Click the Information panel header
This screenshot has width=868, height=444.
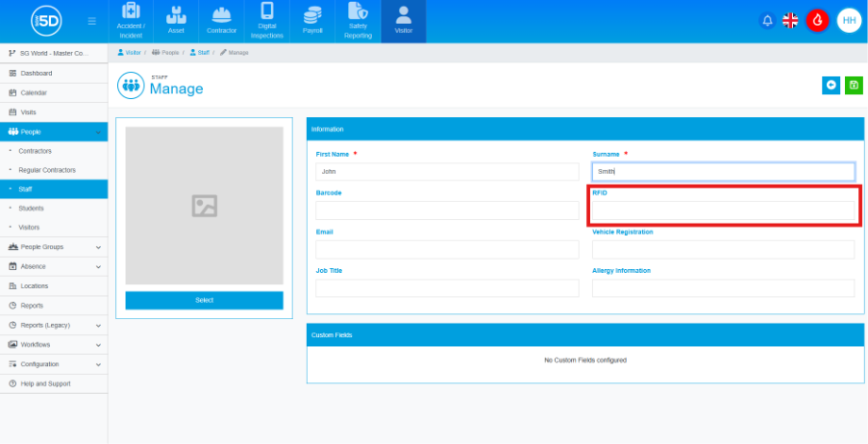(585, 129)
